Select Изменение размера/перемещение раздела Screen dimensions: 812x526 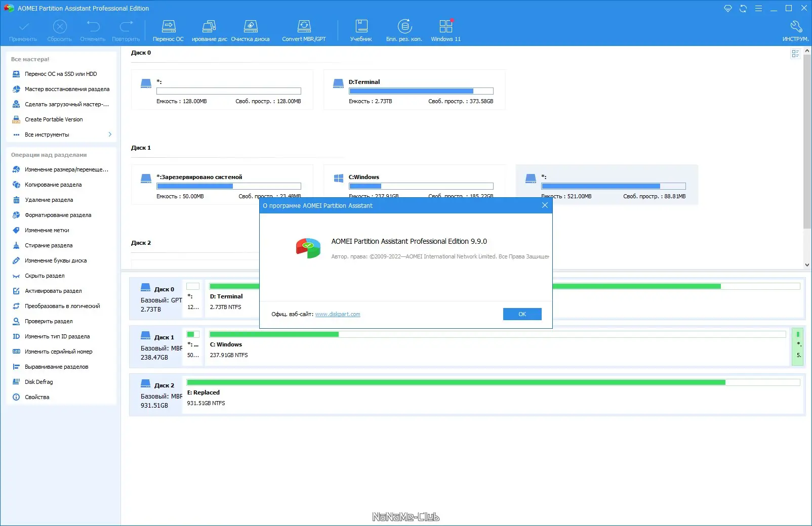[61, 169]
